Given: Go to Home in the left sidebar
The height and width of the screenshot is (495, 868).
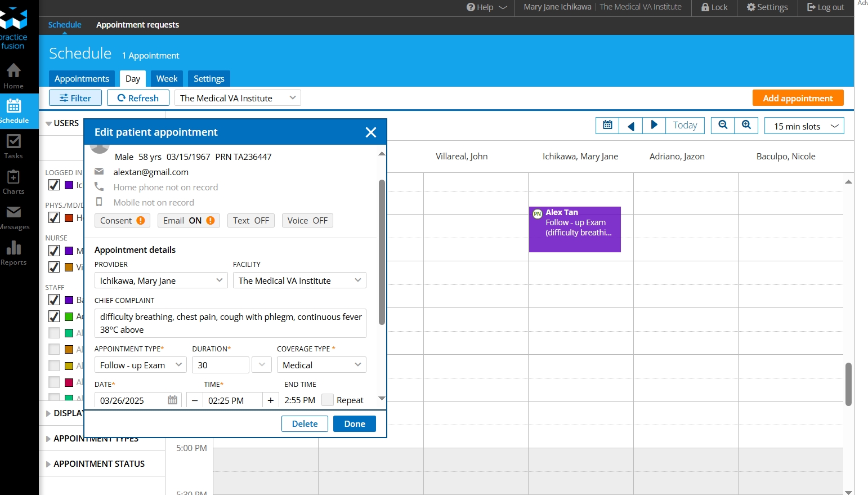Looking at the screenshot, I should click(x=14, y=76).
